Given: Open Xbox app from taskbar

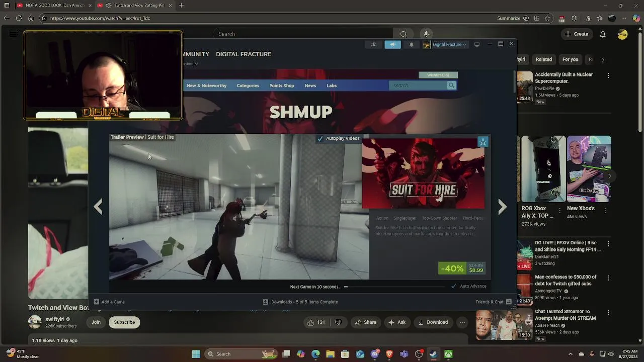Looking at the screenshot, I should tap(448, 354).
